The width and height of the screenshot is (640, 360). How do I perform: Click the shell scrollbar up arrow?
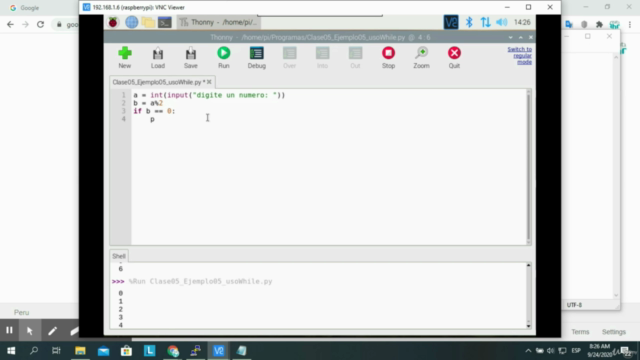point(529,265)
